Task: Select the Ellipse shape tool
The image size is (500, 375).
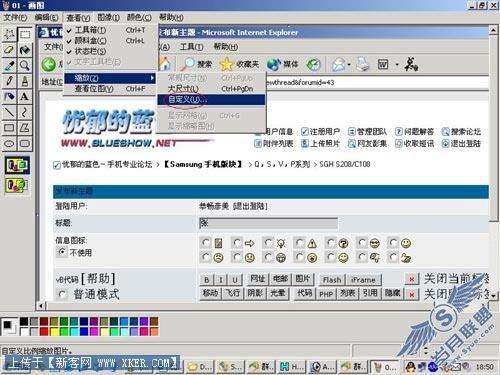Action: point(9,144)
